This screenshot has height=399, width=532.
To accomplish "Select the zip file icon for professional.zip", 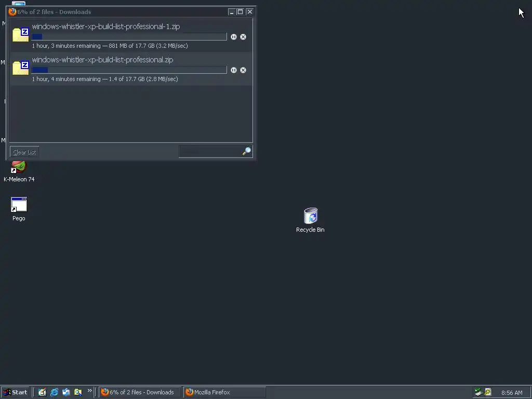I will (21, 68).
